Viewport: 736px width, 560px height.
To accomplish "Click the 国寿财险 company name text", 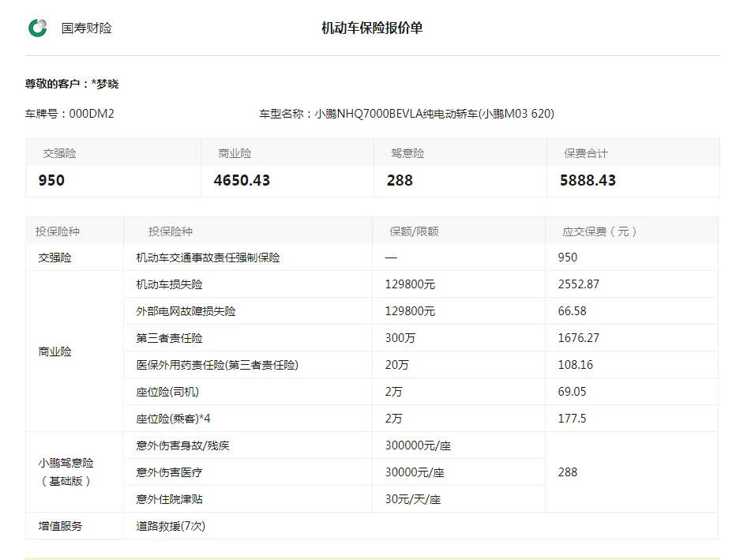I will 87,28.
